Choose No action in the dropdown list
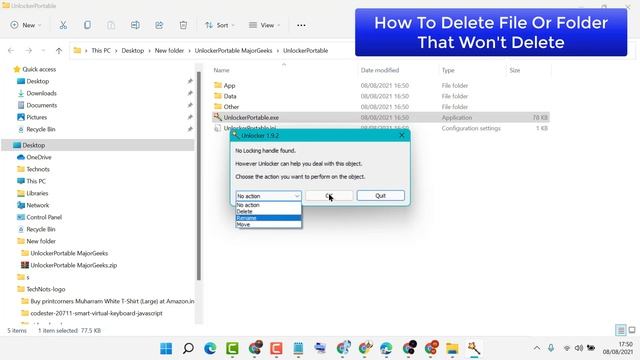Viewport: 640px width, 360px height. coord(269,205)
